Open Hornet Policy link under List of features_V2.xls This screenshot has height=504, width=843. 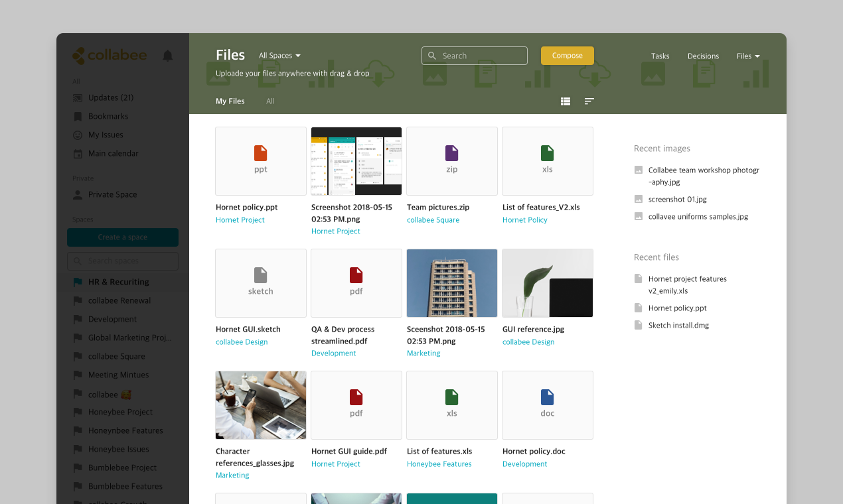point(525,220)
